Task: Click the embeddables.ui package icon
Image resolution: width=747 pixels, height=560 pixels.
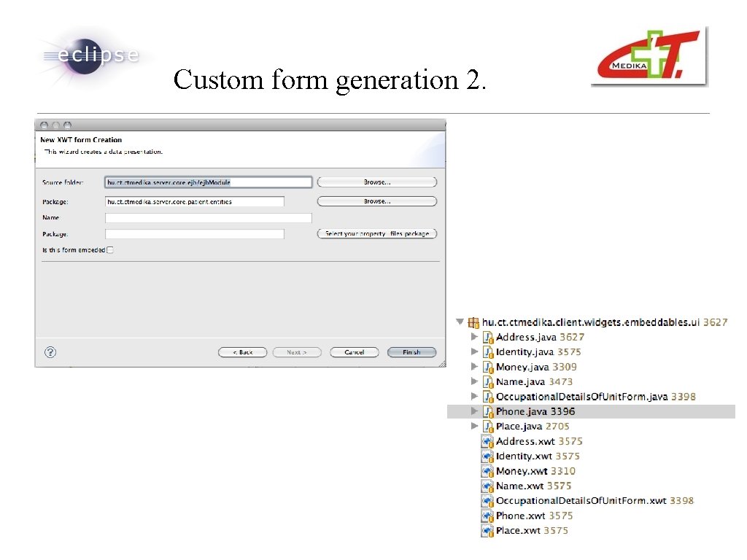Action: (x=473, y=322)
